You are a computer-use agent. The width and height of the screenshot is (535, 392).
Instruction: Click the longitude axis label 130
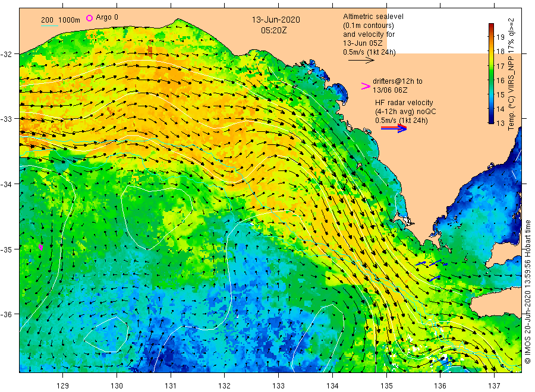point(117,385)
